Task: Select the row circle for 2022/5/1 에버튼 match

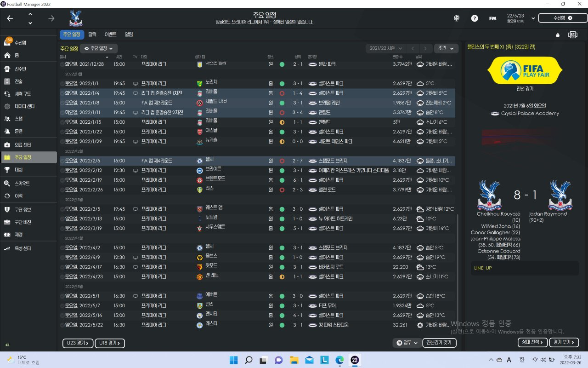Action: (62, 296)
